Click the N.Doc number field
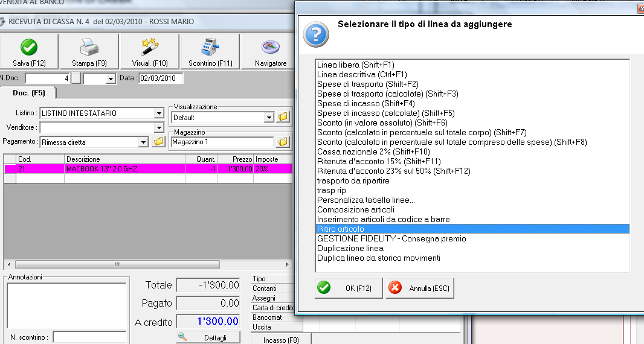This screenshot has width=644, height=344. (x=48, y=78)
